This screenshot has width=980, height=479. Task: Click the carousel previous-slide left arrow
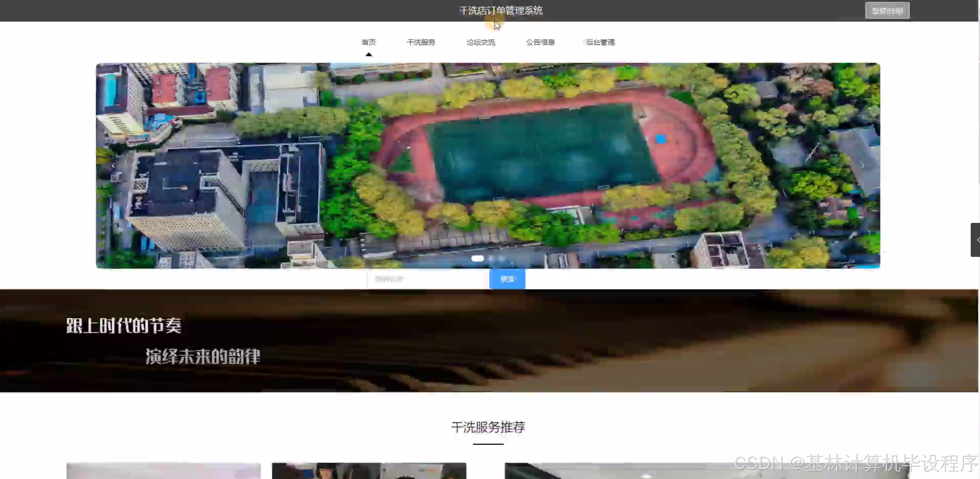pyautogui.click(x=113, y=165)
